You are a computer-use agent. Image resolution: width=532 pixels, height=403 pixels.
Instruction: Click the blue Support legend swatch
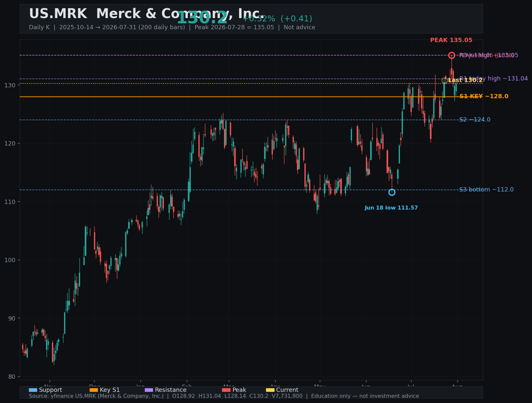33,390
